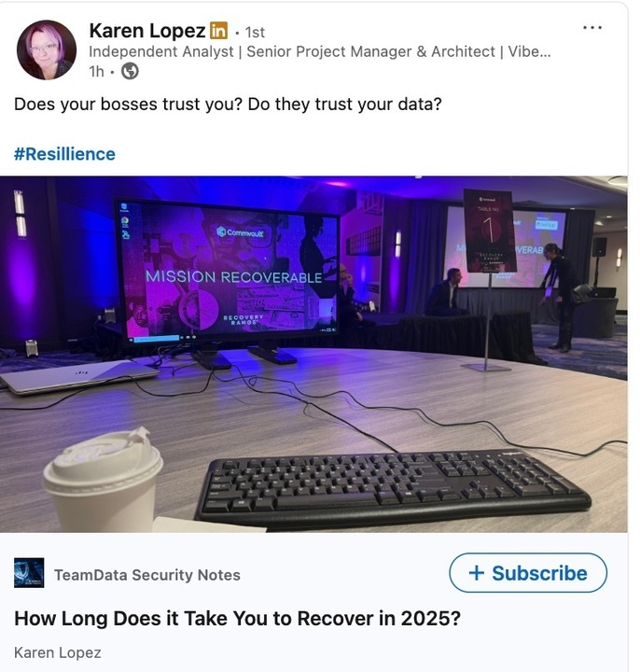Click the keyboard in the post photo
Image resolution: width=640 pixels, height=672 pixels.
click(393, 486)
